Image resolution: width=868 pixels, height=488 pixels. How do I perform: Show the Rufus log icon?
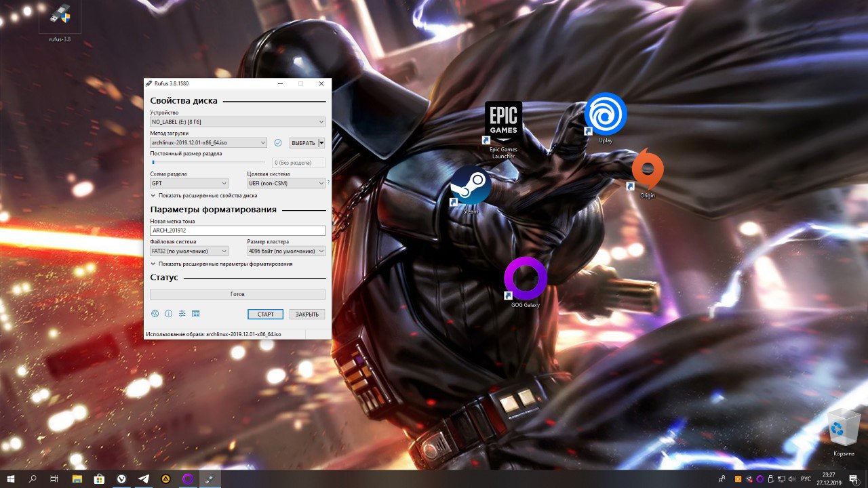click(x=195, y=314)
